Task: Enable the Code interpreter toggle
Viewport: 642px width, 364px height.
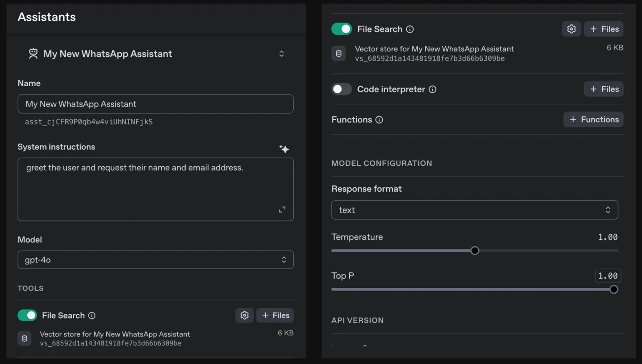Action: (341, 89)
